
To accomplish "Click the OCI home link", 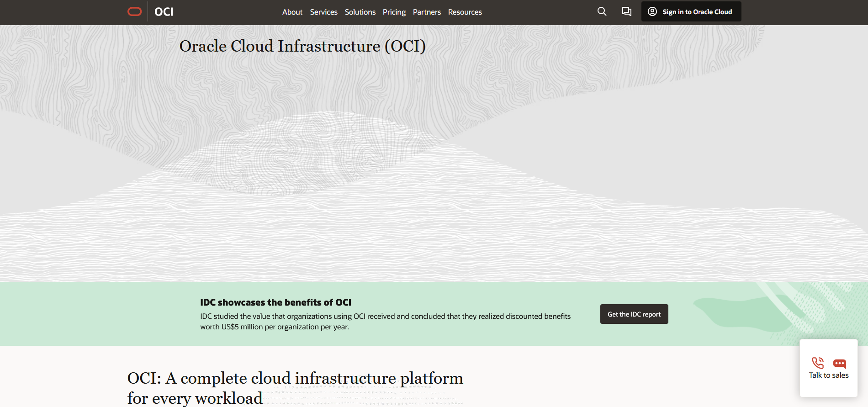I will click(x=164, y=12).
